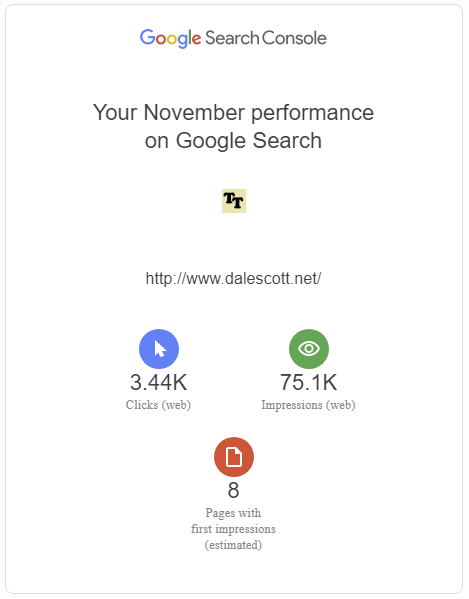
Task: Click the TT site favicon image
Action: click(x=234, y=201)
